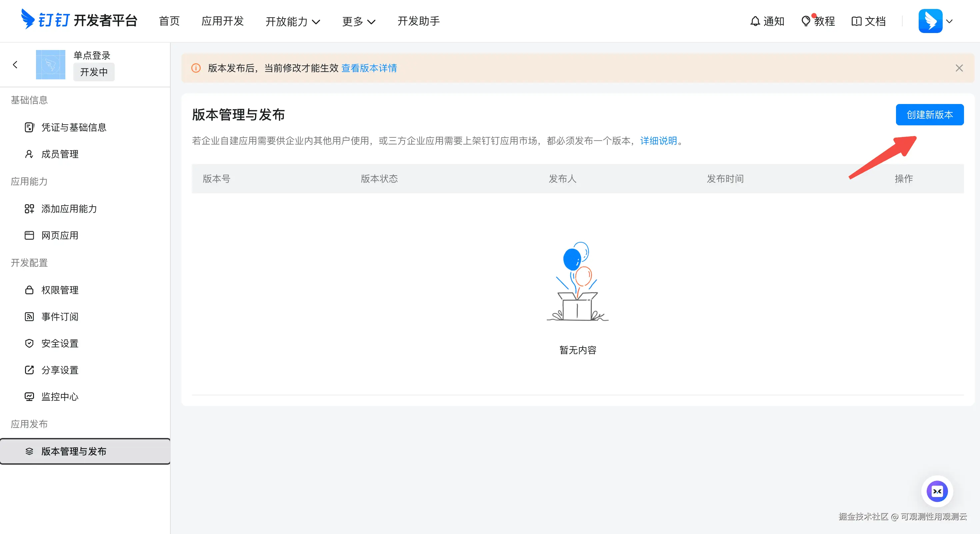Open tutorials via lightbulb icon

click(x=805, y=21)
